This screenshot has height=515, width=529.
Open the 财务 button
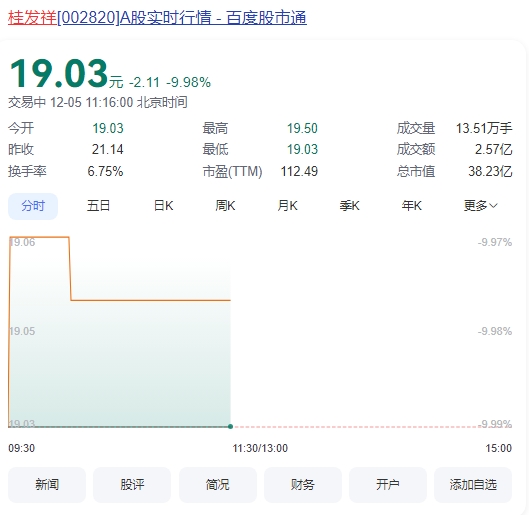pos(303,485)
